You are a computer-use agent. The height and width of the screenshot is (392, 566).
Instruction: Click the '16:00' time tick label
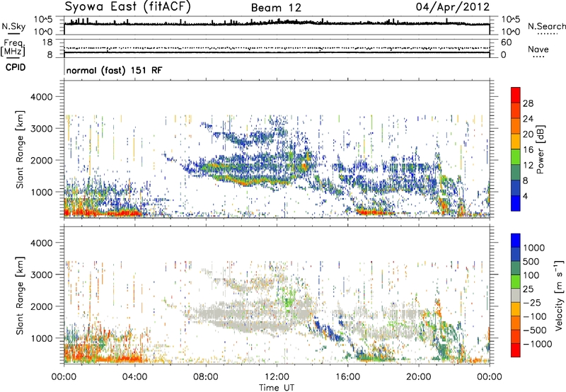coord(347,377)
